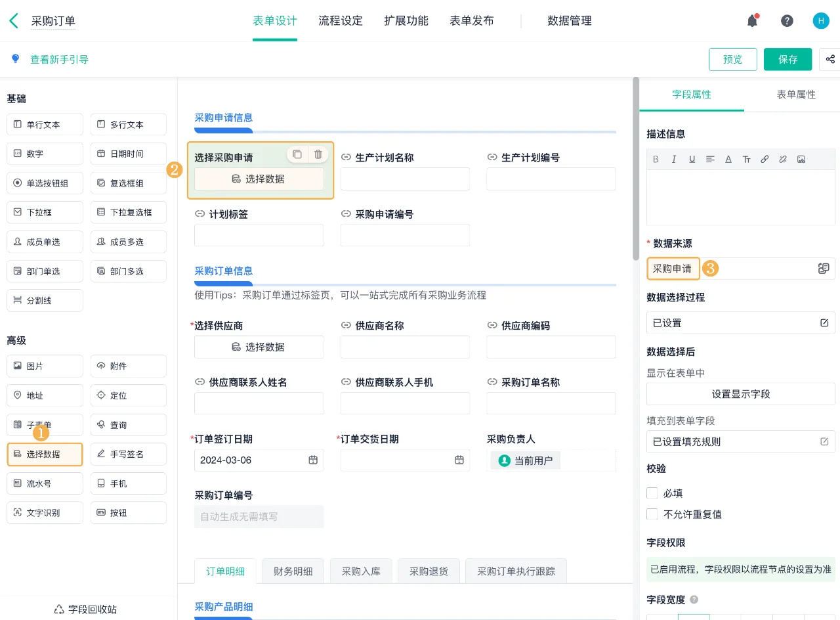
Task: Enable the 不允许重复值 checkbox
Action: tap(652, 514)
